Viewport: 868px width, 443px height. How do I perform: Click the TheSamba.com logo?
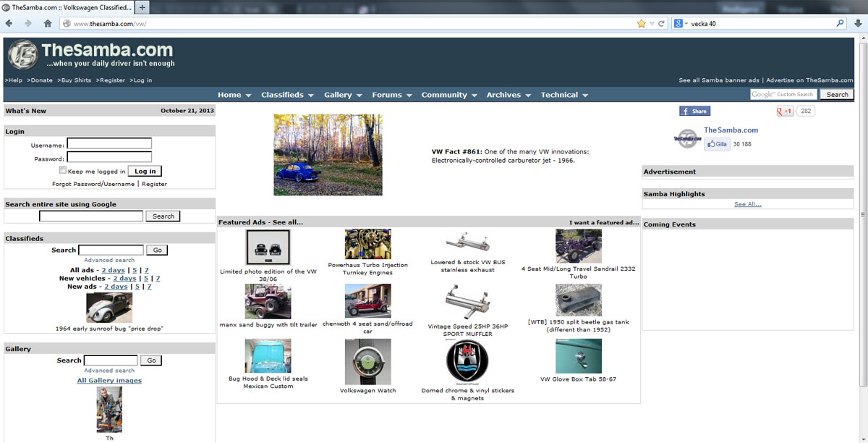point(91,54)
